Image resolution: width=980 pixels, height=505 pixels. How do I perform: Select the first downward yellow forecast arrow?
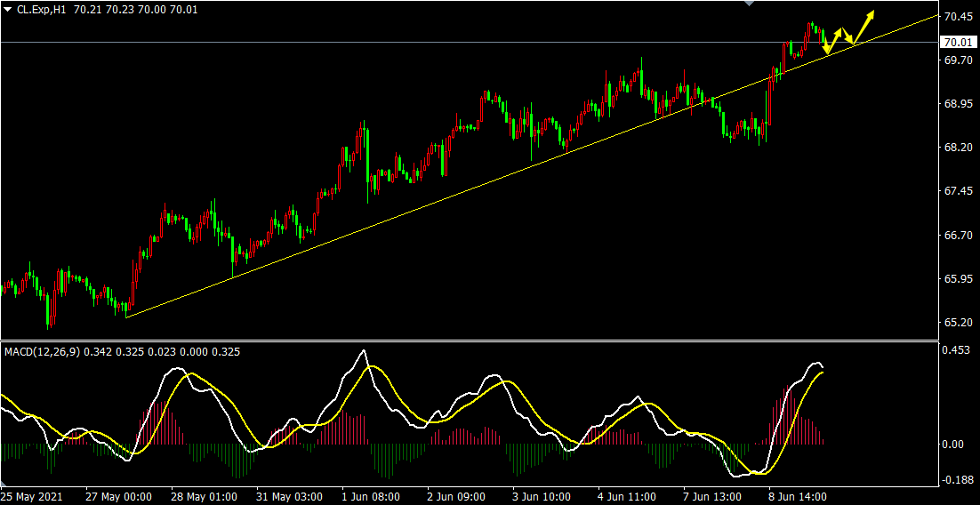pyautogui.click(x=824, y=44)
